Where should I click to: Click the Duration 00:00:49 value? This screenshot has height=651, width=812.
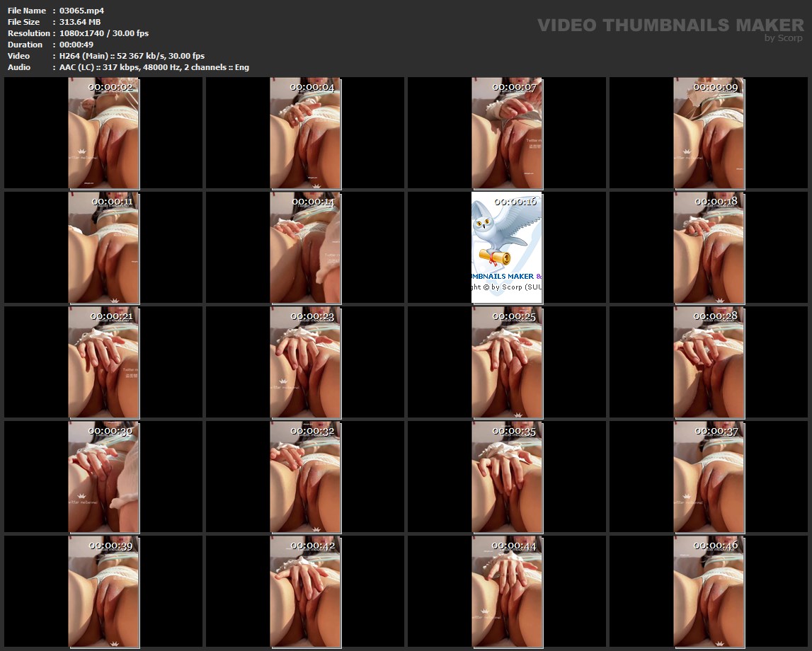[x=76, y=45]
